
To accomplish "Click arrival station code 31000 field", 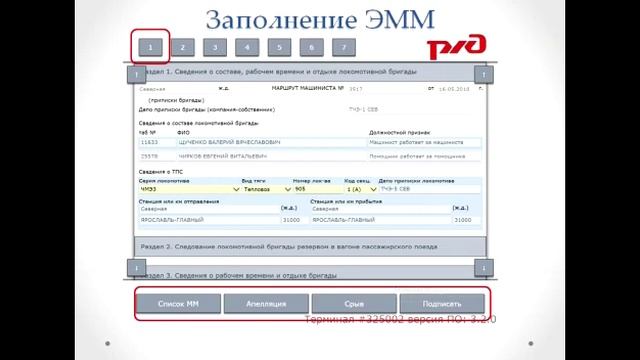I will pyautogui.click(x=467, y=220).
